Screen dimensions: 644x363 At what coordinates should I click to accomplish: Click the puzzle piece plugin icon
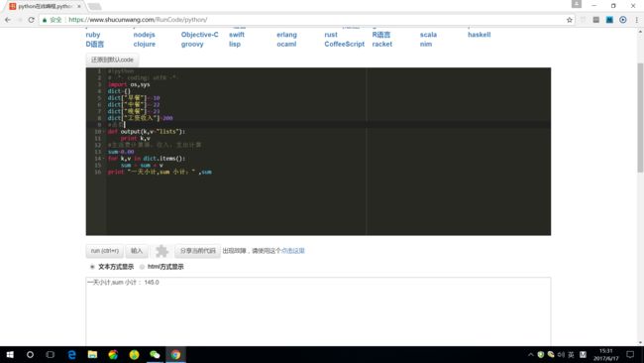tap(161, 251)
